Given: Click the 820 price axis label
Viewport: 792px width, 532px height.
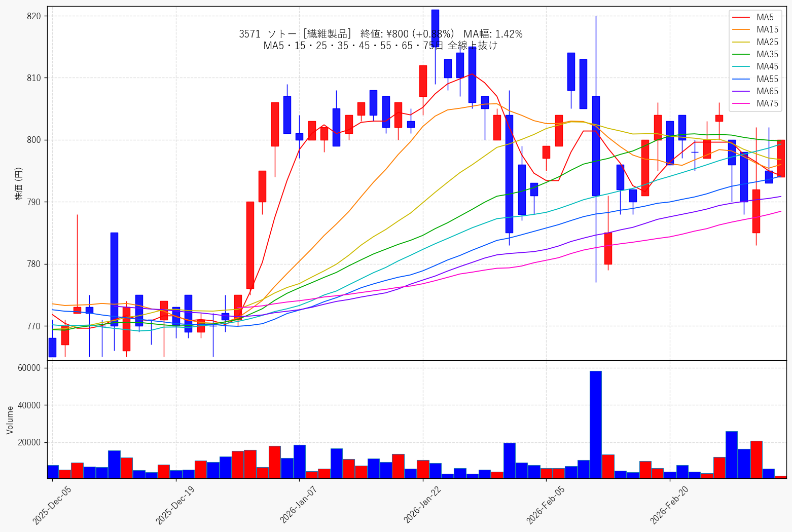Looking at the screenshot, I should tap(33, 16).
